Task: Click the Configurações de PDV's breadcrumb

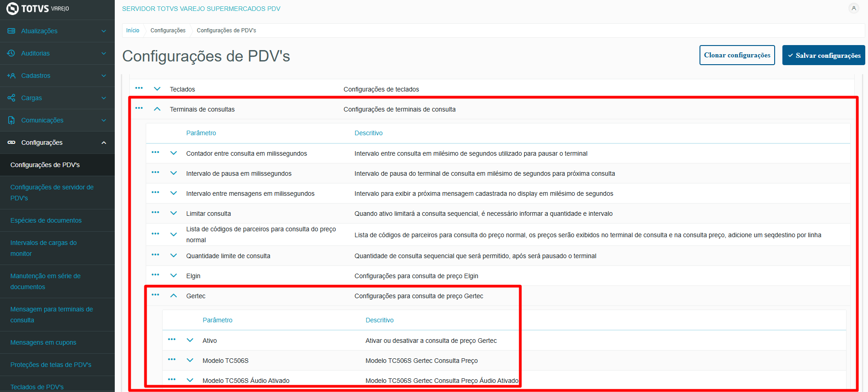Action: tap(226, 31)
